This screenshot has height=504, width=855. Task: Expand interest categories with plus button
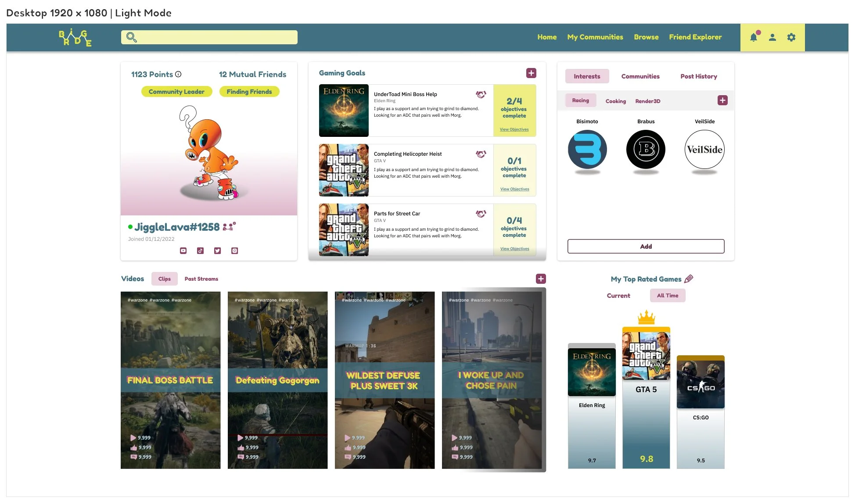(722, 100)
